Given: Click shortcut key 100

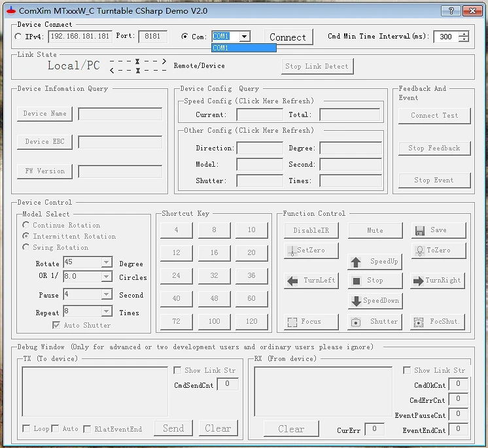Looking at the screenshot, I should 214,322.
